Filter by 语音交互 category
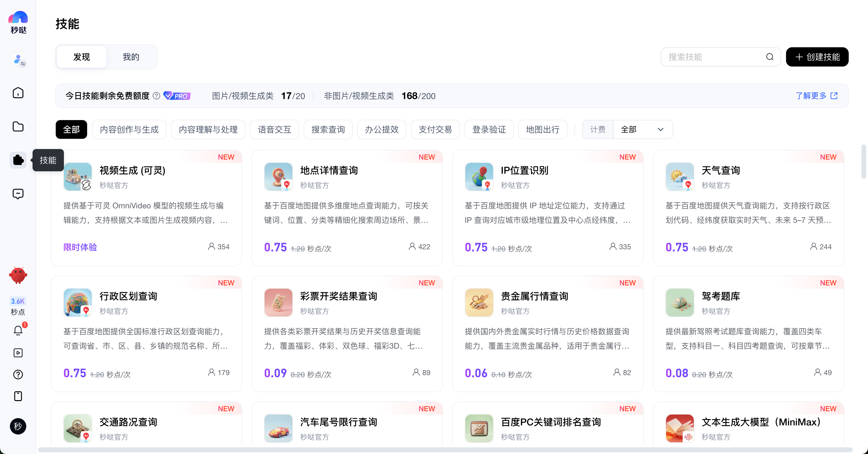 275,129
